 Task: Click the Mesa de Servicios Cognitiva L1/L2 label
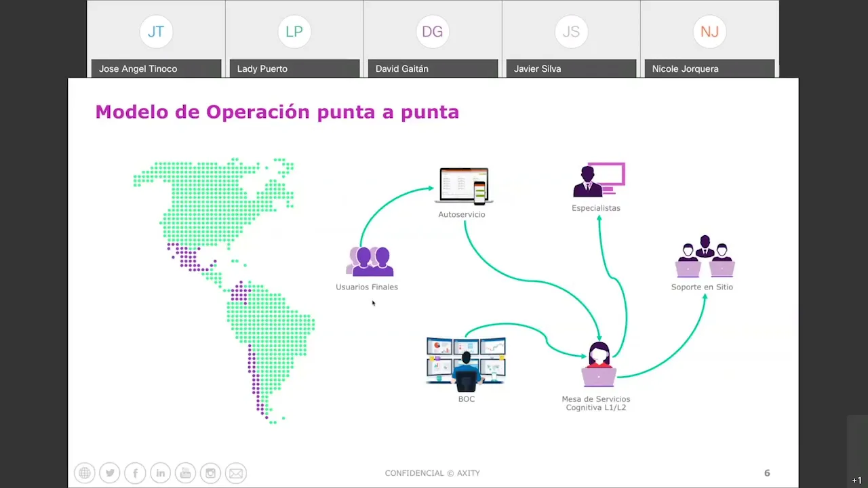click(x=596, y=403)
